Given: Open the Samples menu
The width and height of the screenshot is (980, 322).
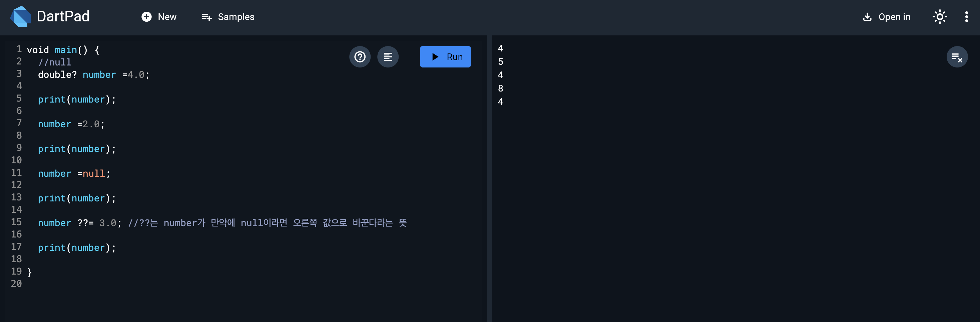Looking at the screenshot, I should pos(228,17).
